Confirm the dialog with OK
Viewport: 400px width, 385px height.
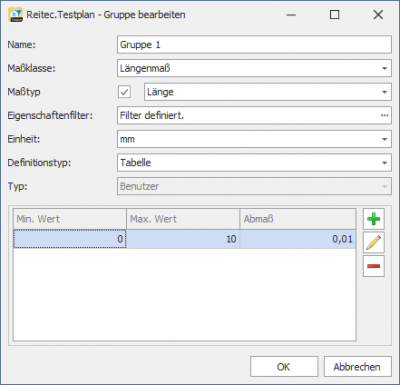click(284, 367)
